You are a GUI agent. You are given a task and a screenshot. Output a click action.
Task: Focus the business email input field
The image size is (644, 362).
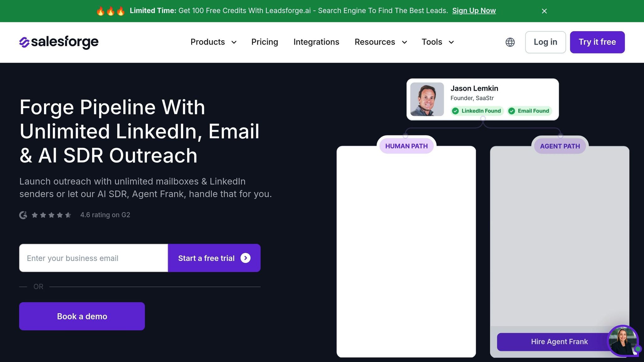coord(94,258)
